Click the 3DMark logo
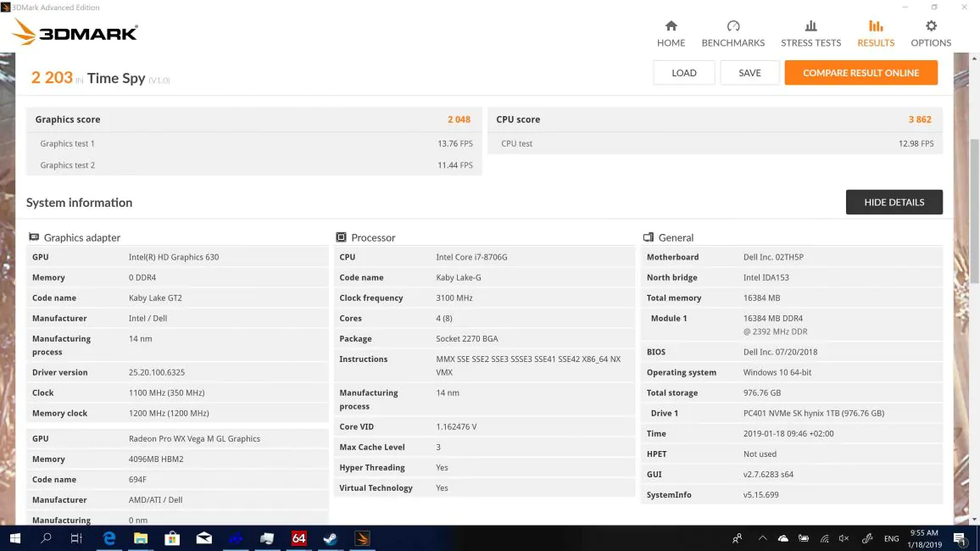980x551 pixels. point(75,32)
